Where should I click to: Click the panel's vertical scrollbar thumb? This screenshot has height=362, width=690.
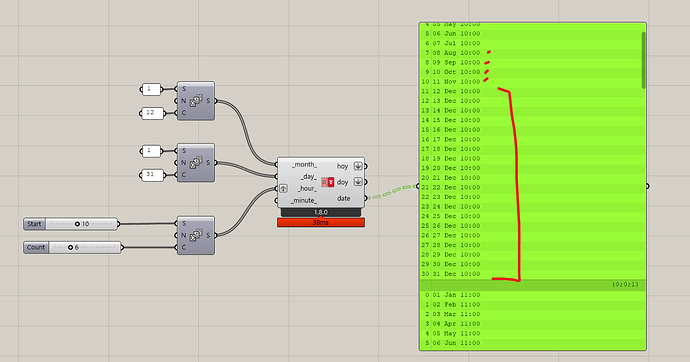pos(643,60)
